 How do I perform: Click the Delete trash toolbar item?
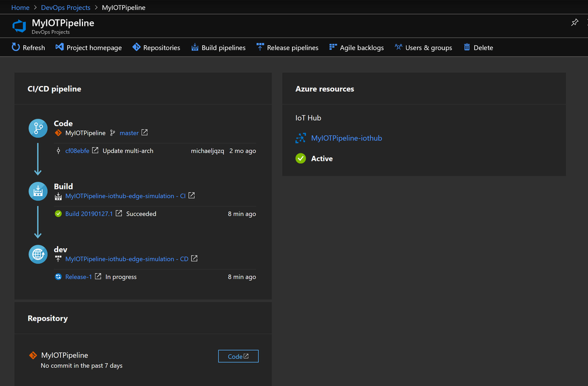pyautogui.click(x=478, y=48)
